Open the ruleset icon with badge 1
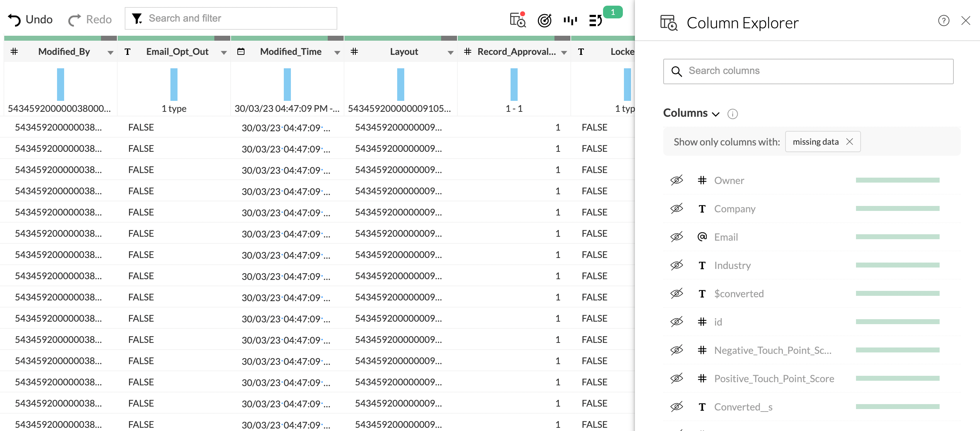 pyautogui.click(x=596, y=20)
